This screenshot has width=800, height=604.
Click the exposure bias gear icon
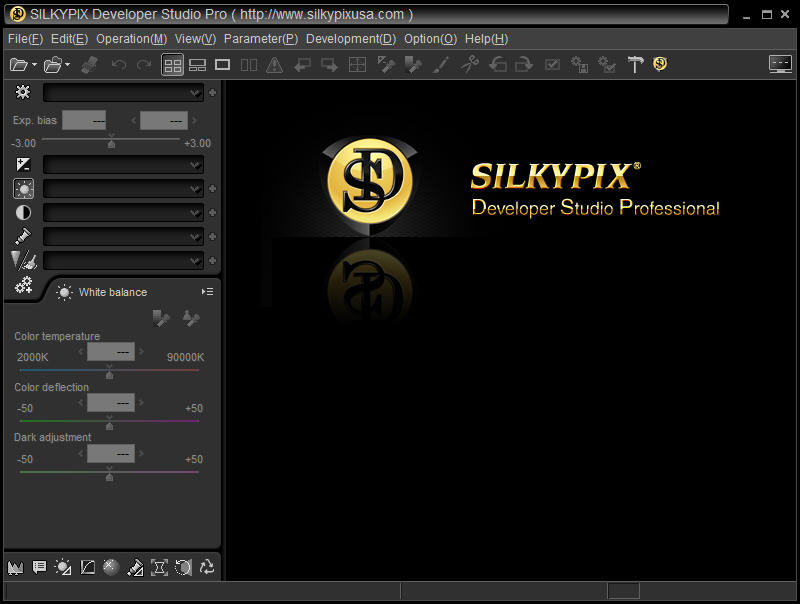point(23,92)
